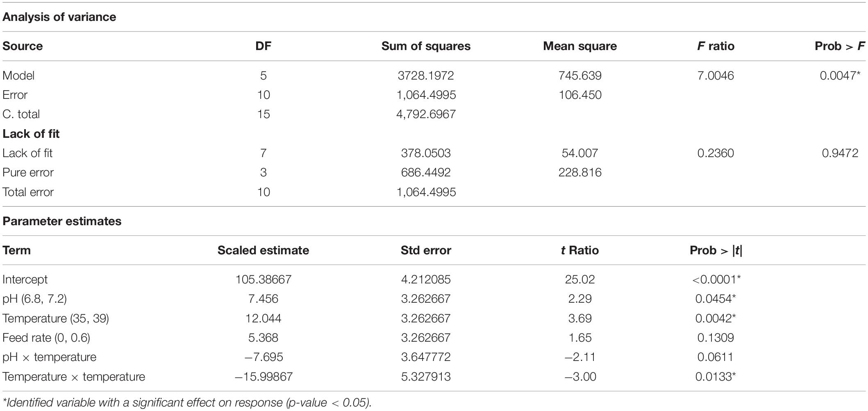Click the 'Lack of fit' bold subheading
This screenshot has height=411, width=868.
point(31,134)
